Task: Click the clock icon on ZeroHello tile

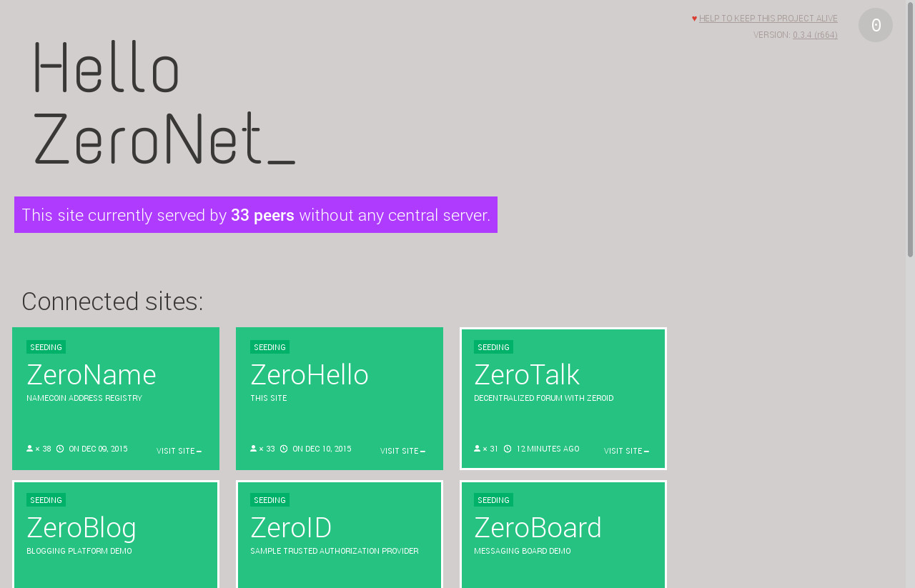Action: [284, 449]
